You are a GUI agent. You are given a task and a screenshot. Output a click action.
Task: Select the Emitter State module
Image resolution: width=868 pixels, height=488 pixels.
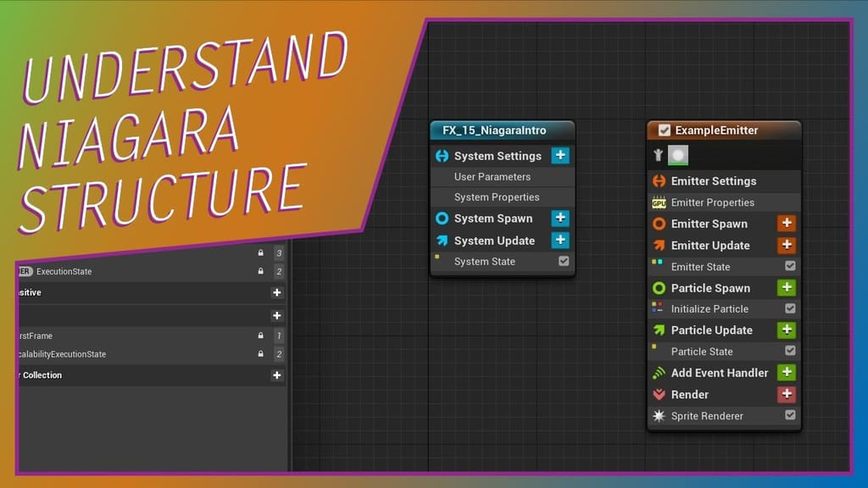724,267
